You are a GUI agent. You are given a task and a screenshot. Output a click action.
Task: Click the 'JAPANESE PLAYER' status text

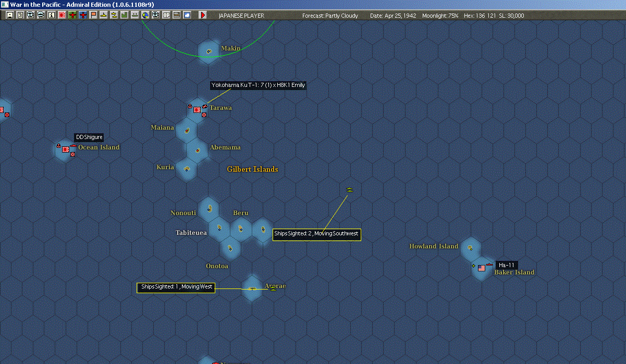241,16
